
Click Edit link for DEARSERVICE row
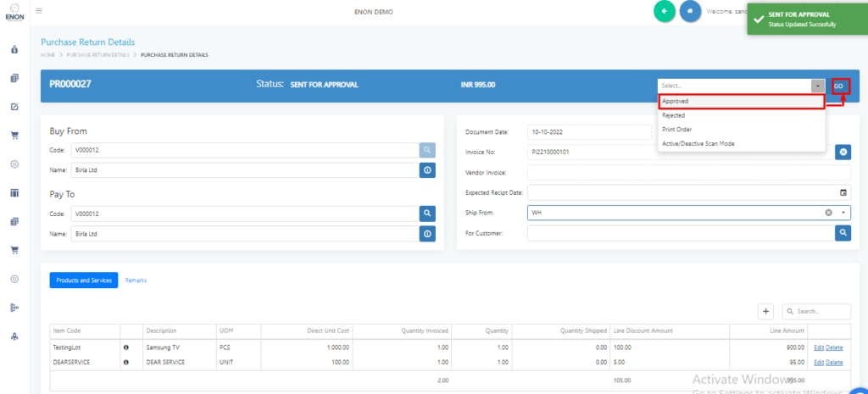[819, 363]
